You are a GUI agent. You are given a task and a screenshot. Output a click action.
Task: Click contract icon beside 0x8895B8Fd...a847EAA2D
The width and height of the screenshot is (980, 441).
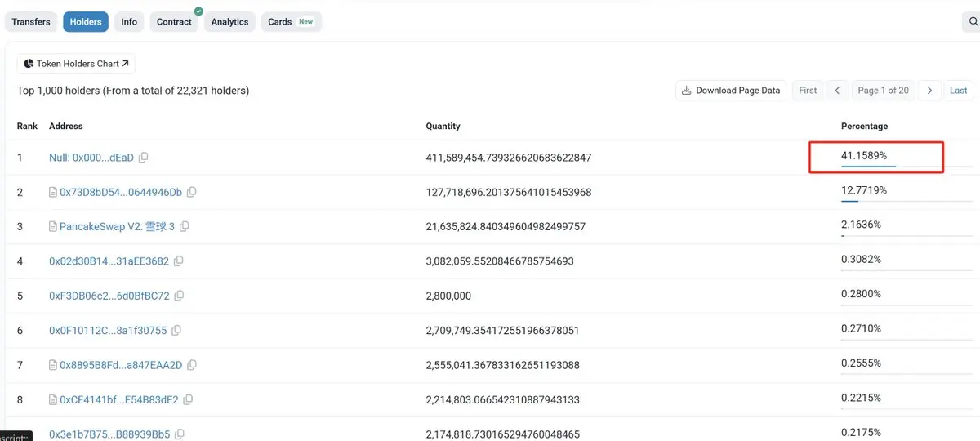(53, 365)
